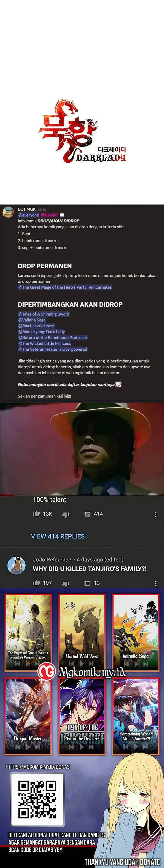Open the 414 replies comment icon
The image size is (164, 868).
click(87, 514)
